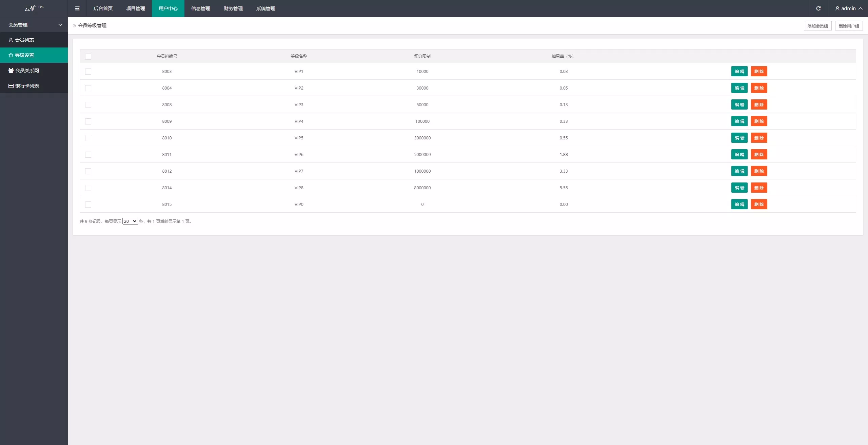
Task: Click the refresh icon in top bar
Action: (818, 8)
